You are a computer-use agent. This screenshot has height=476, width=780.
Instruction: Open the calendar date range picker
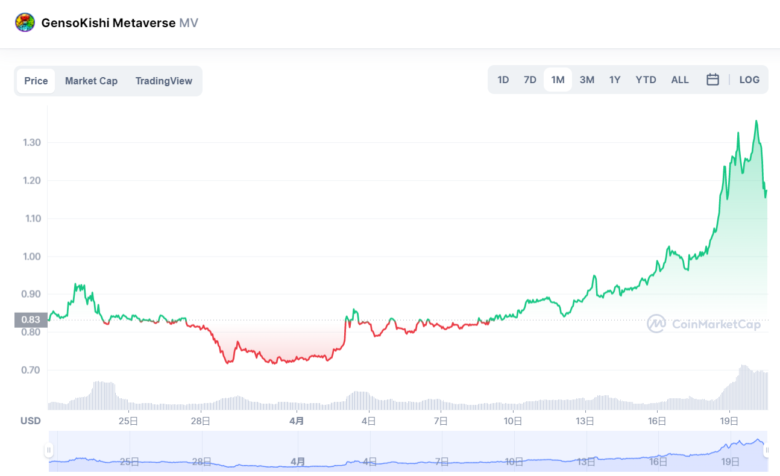tap(712, 80)
